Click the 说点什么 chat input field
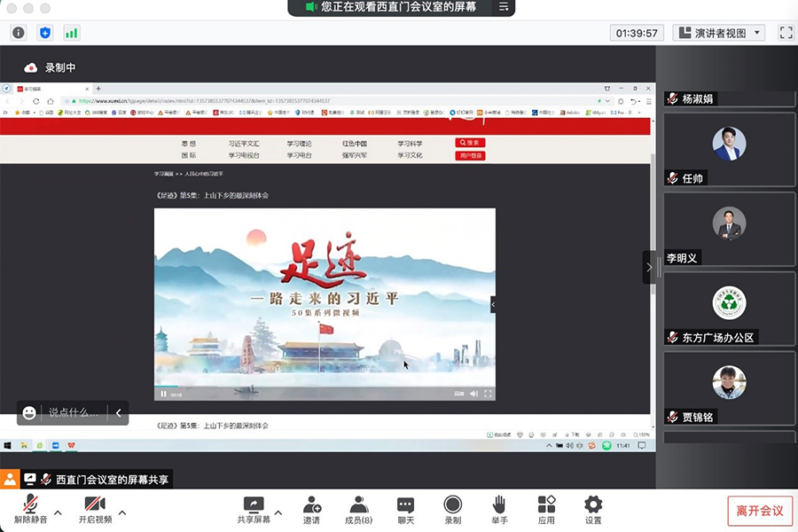Screen dimensions: 798x532 [74, 412]
